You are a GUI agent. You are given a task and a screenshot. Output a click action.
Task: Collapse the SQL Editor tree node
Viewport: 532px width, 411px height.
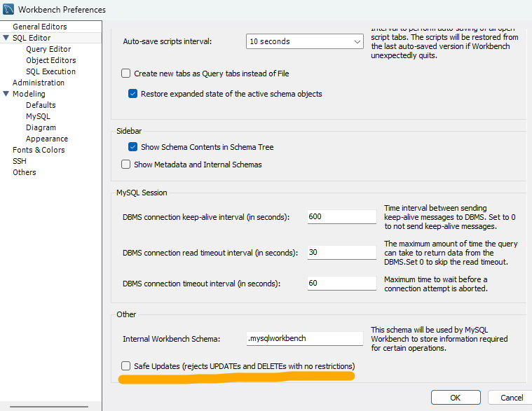tap(6, 38)
